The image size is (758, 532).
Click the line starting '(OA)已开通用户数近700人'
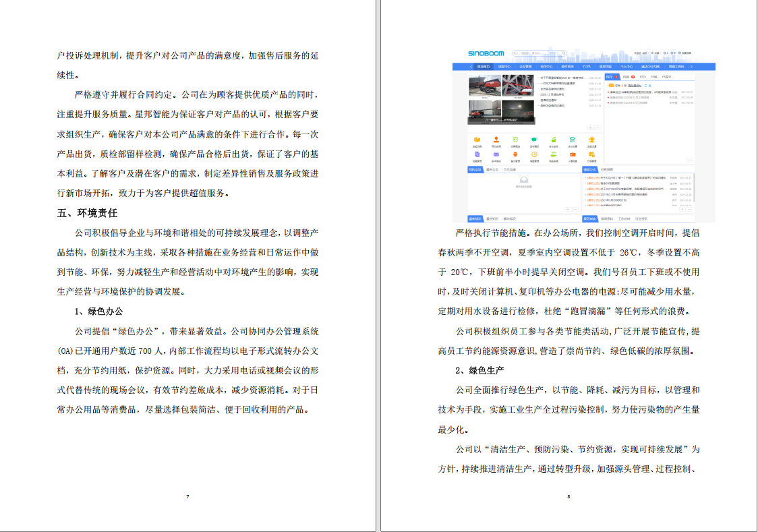[187, 351]
